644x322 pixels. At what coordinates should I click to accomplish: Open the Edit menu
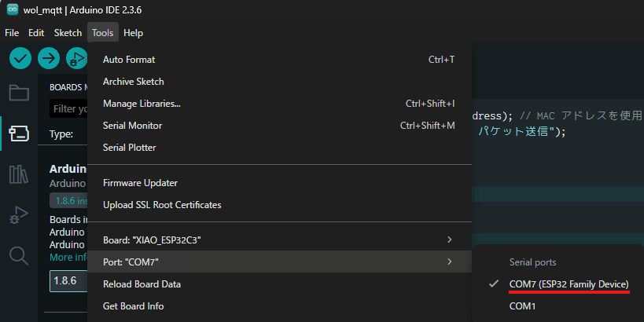[36, 33]
